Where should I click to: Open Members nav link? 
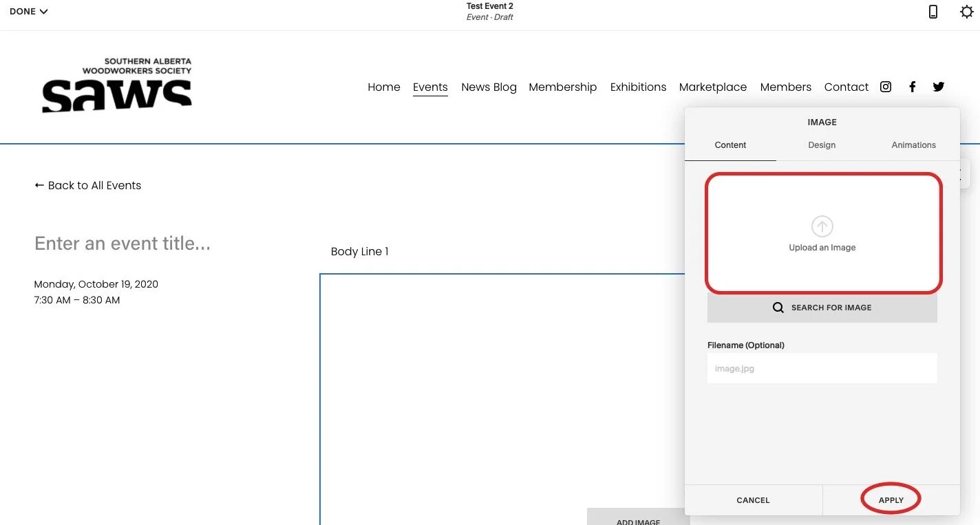coord(786,87)
